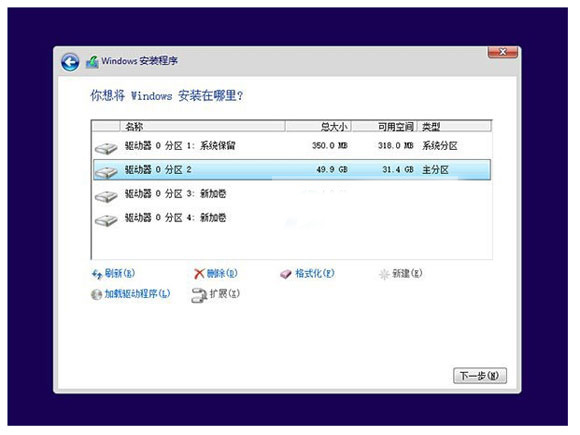The height and width of the screenshot is (435, 580).
Task: Click the starburst new partition icon
Action: click(x=384, y=274)
